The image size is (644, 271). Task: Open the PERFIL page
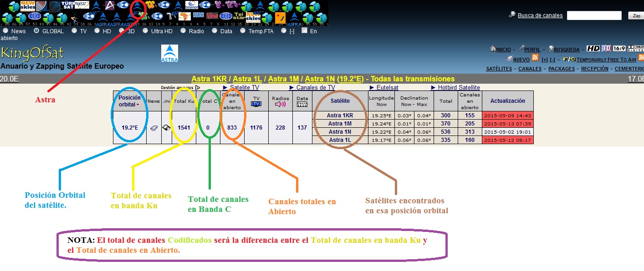pos(532,50)
